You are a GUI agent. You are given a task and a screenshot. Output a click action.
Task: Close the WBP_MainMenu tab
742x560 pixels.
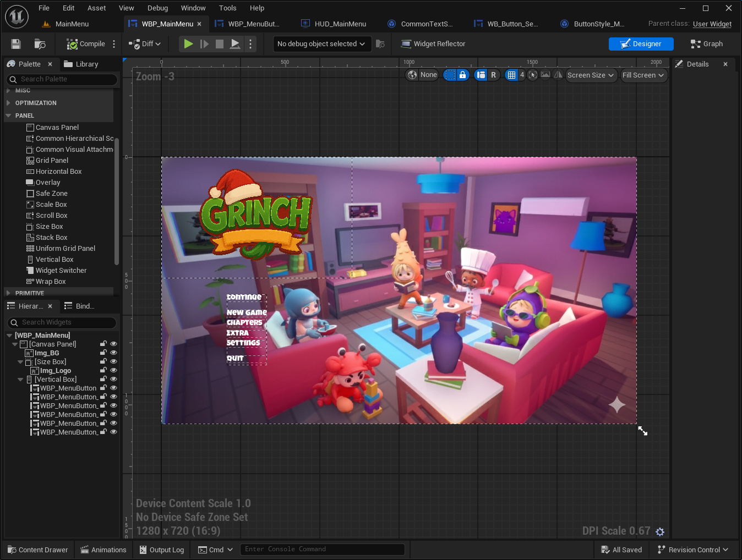[x=199, y=24]
